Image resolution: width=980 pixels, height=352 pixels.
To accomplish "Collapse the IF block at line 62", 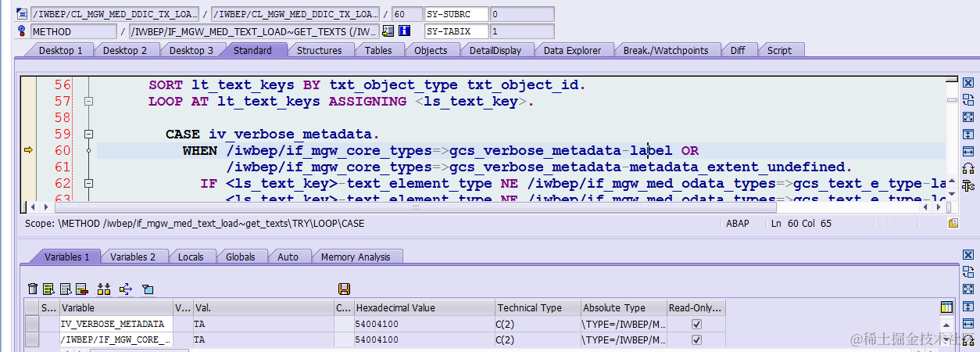I will click(x=88, y=184).
